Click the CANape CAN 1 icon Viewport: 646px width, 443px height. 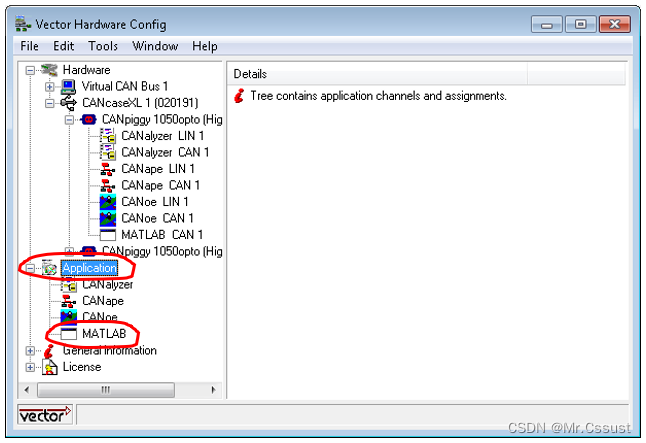click(x=108, y=185)
